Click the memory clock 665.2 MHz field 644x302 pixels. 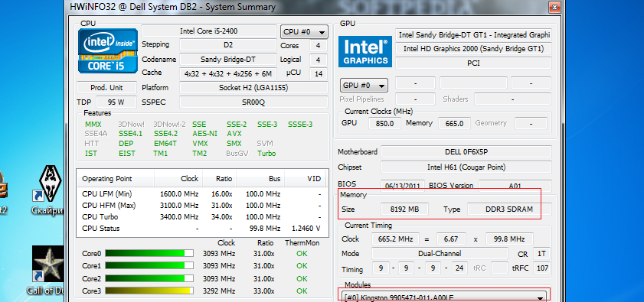396,239
